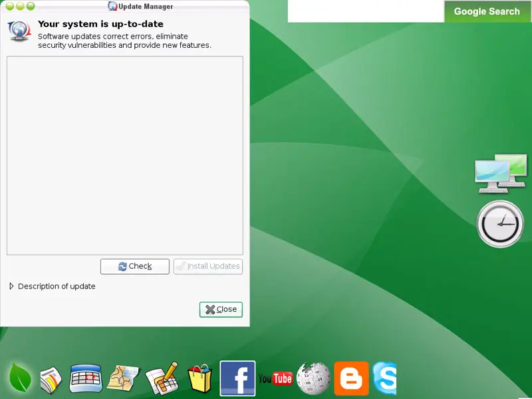The width and height of the screenshot is (532, 399).
Task: Click the 'Software updates correct errors' description text
Action: [124, 41]
